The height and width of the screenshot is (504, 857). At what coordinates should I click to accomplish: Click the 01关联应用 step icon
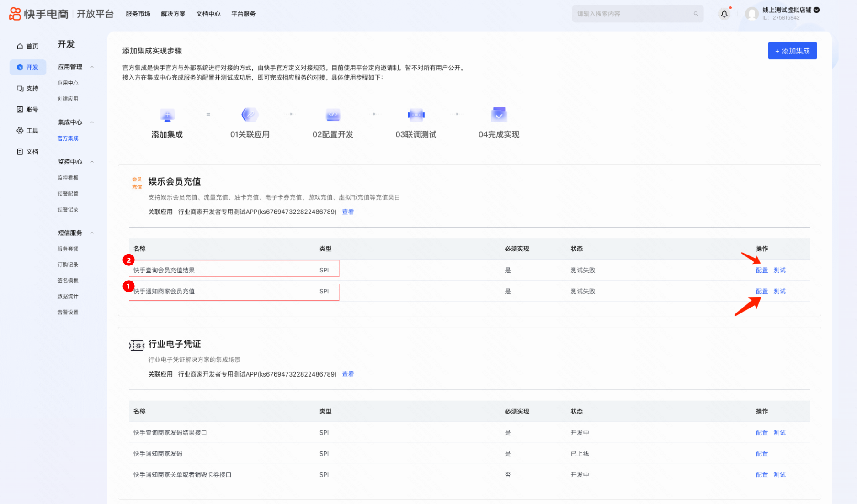click(250, 115)
